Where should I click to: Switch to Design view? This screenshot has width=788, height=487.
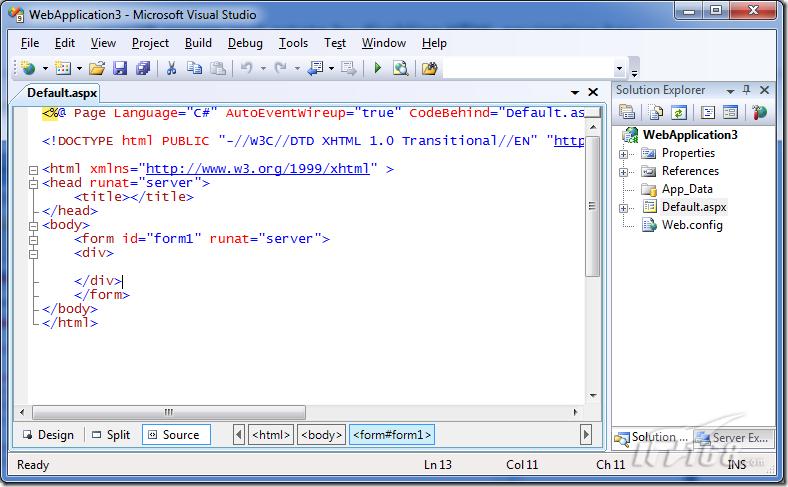[49, 435]
